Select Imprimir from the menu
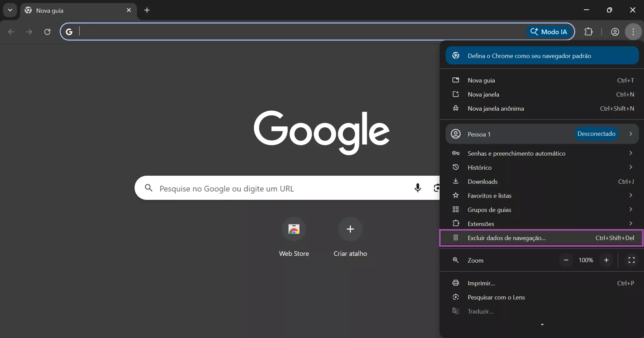Image resolution: width=644 pixels, height=338 pixels. pyautogui.click(x=481, y=283)
